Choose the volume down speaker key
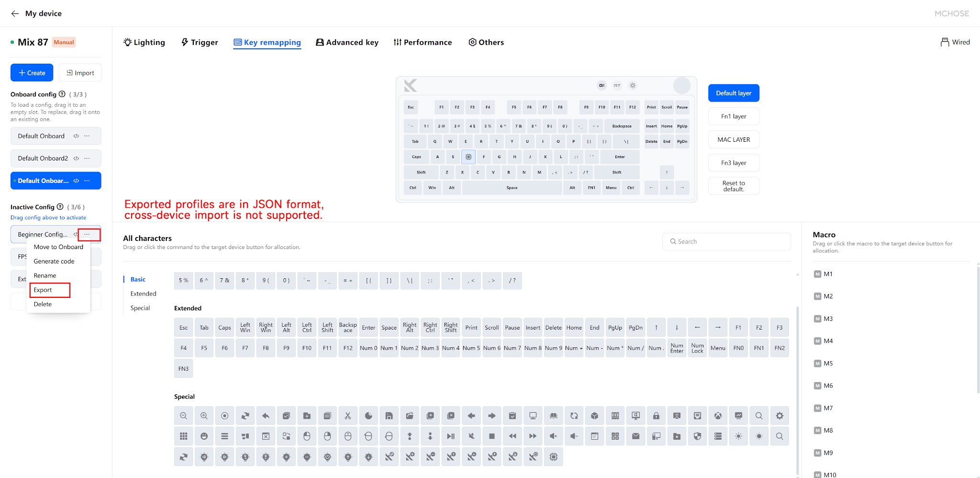 [574, 436]
